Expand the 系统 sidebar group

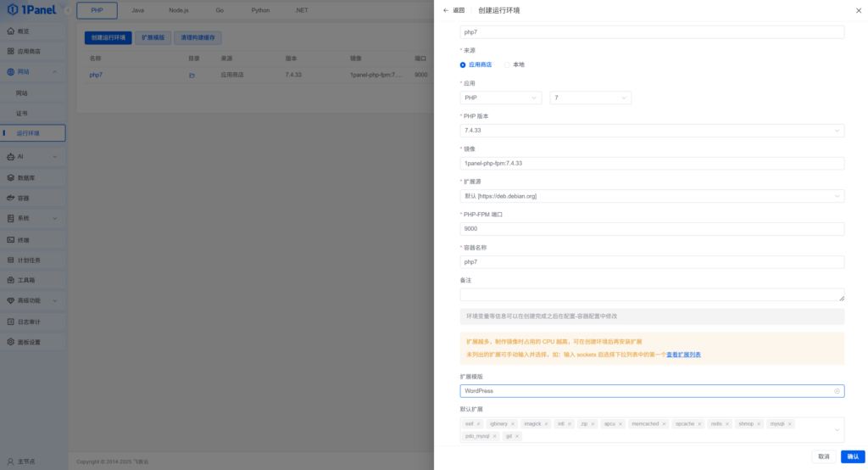coord(55,218)
